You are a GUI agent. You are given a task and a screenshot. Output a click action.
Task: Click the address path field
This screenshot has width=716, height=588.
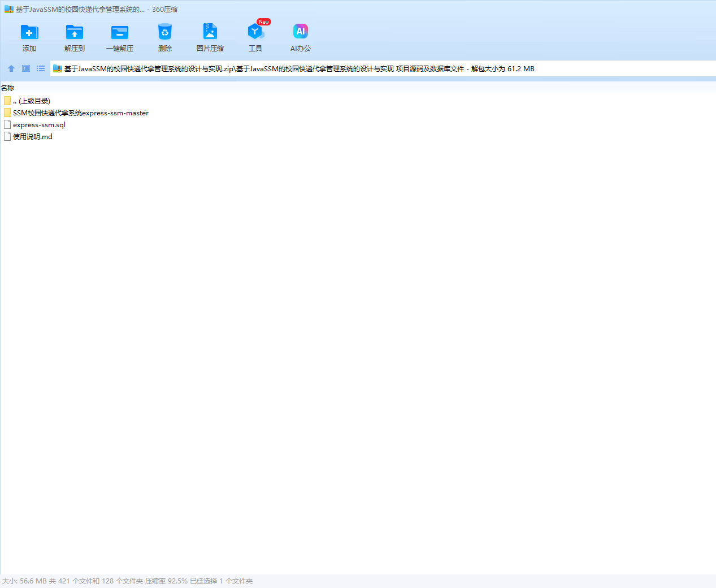coord(383,69)
